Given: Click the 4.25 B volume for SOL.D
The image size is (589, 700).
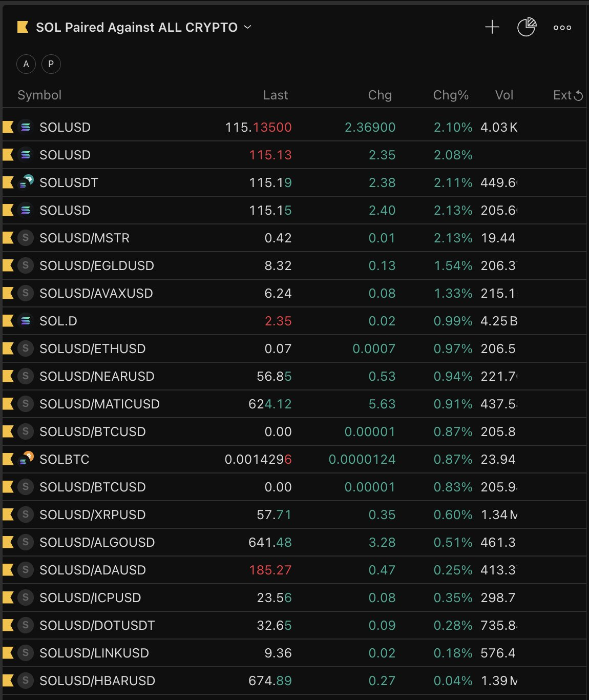Looking at the screenshot, I should click(x=499, y=321).
